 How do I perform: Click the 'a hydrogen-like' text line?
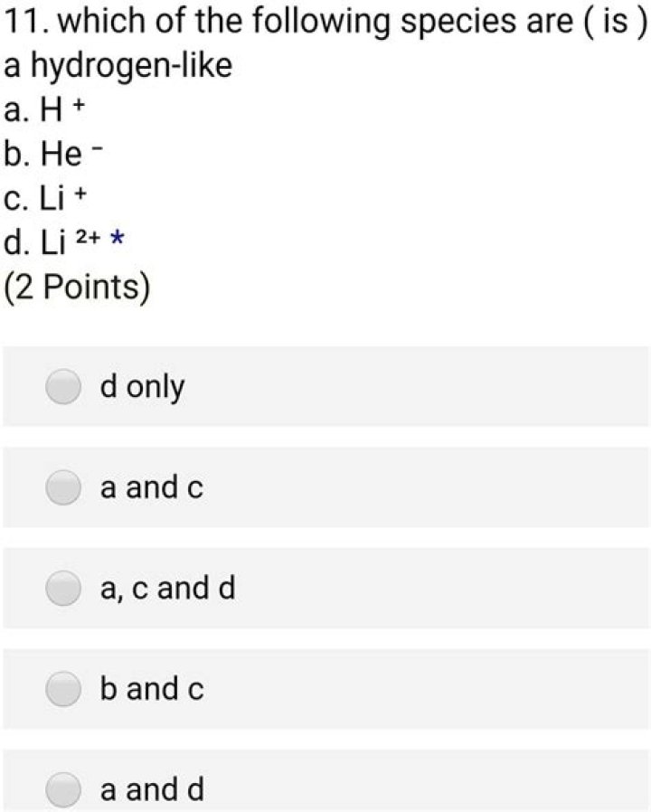[x=118, y=65]
